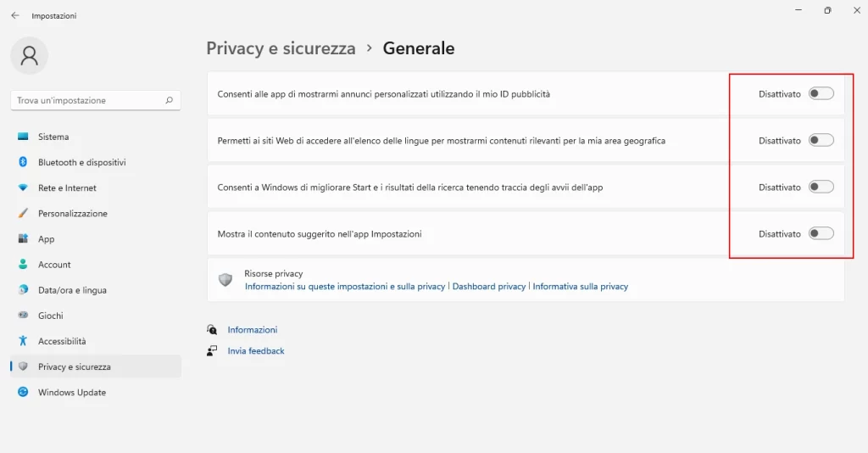Open the user profile avatar icon

[30, 55]
